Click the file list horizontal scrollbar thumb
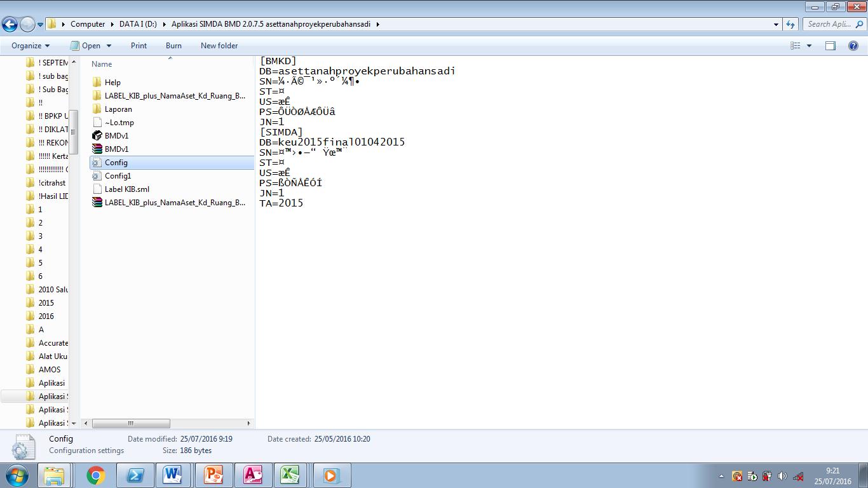The image size is (868, 488). tap(131, 423)
